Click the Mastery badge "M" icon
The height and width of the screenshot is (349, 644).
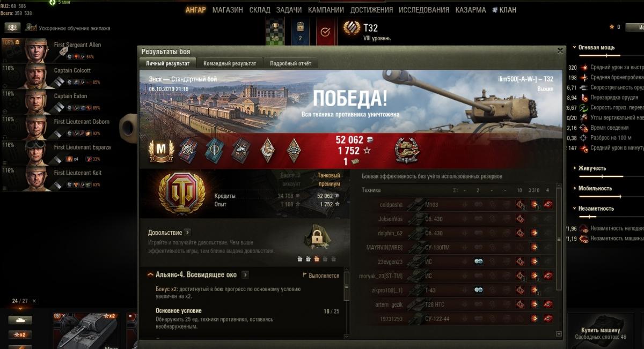tap(159, 151)
